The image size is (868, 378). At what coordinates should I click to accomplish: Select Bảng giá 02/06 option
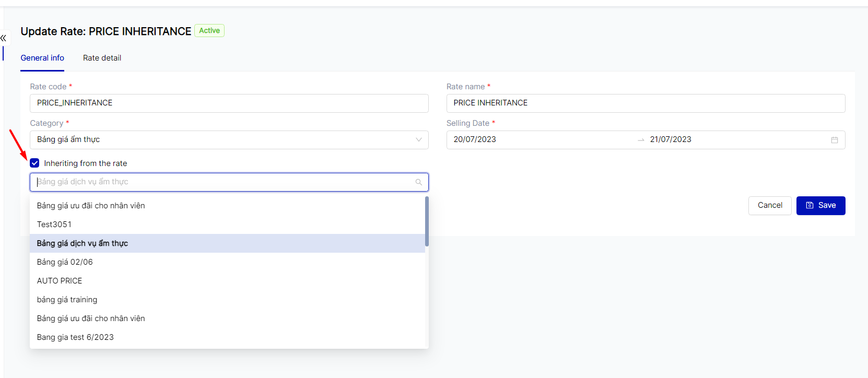point(65,262)
